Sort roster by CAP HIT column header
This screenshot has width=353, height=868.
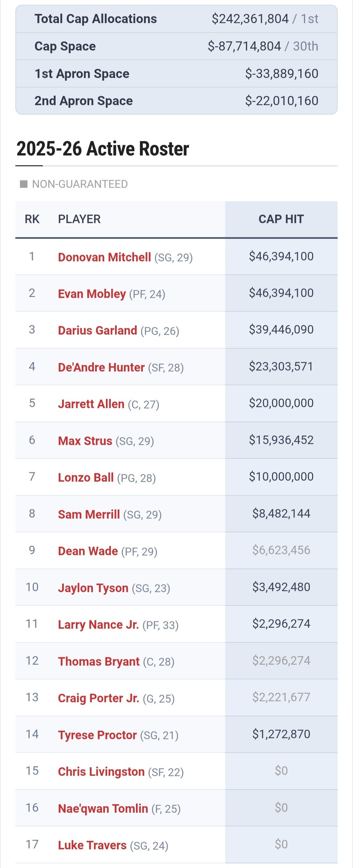click(281, 219)
